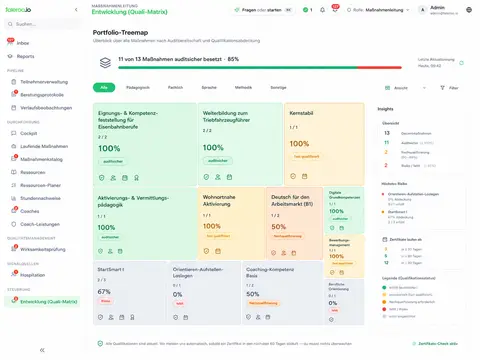Open the Berufliche Orientierung card

(x=344, y=302)
